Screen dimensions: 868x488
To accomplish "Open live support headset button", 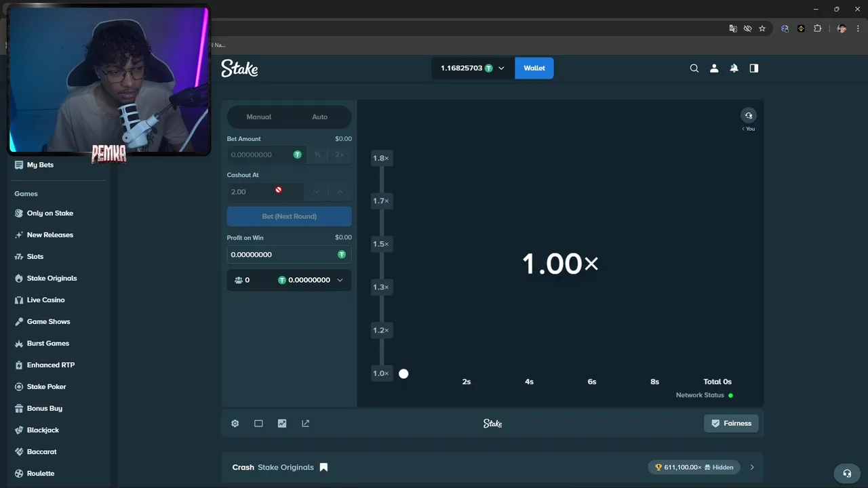I will [846, 473].
